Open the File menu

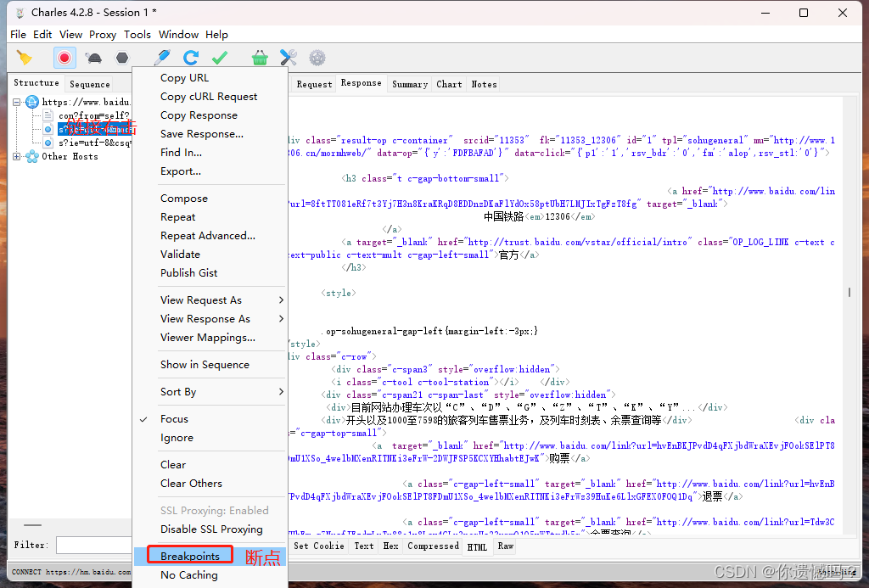click(x=19, y=34)
